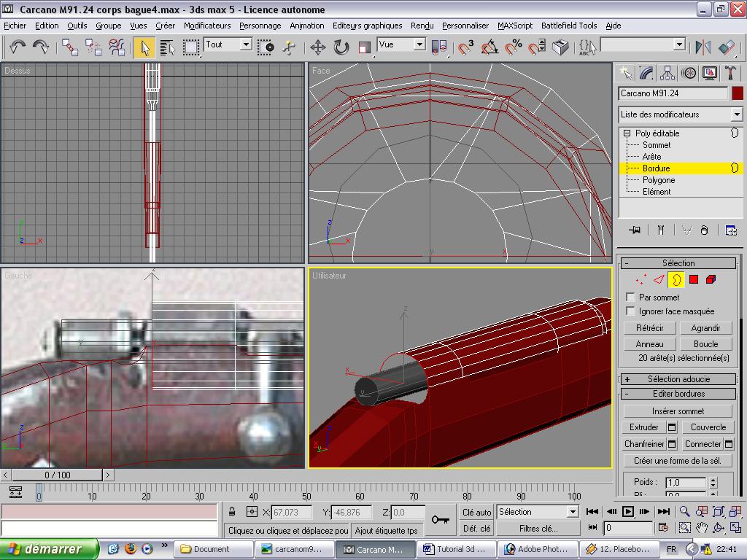Open the Fichier menu
Viewport: 747px width, 560px height.
pos(15,26)
